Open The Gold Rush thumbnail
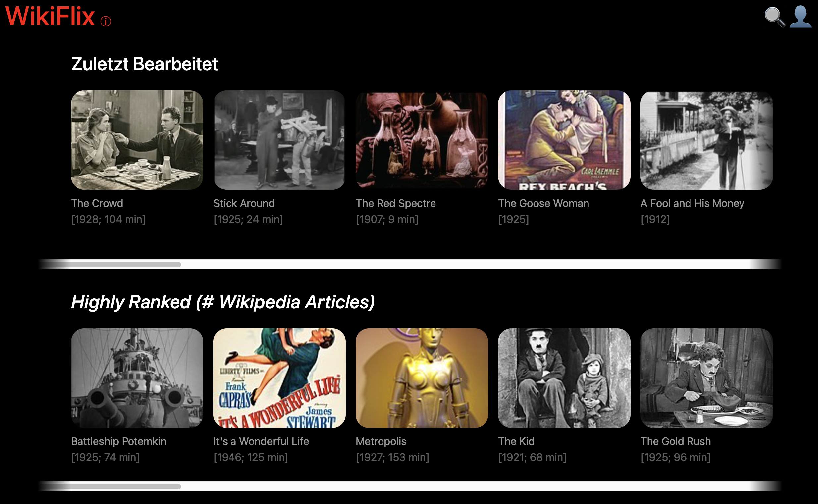This screenshot has height=504, width=818. click(x=706, y=378)
